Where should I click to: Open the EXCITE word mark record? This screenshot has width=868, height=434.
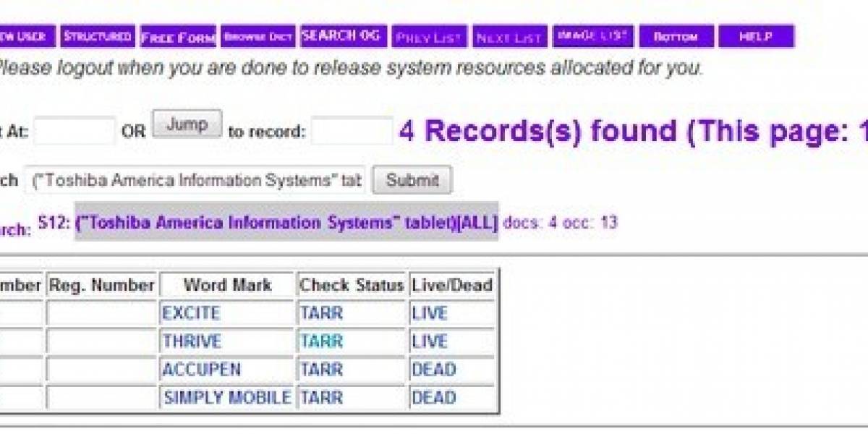point(191,313)
